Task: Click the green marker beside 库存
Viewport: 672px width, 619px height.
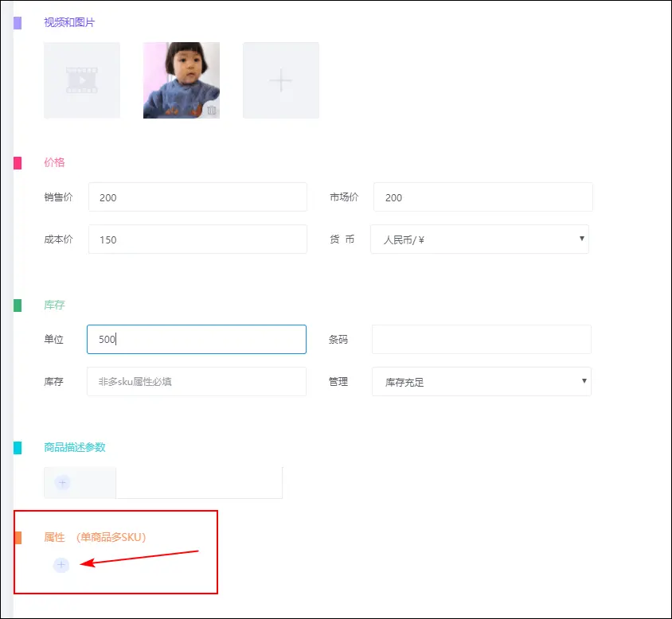Action: pyautogui.click(x=17, y=305)
